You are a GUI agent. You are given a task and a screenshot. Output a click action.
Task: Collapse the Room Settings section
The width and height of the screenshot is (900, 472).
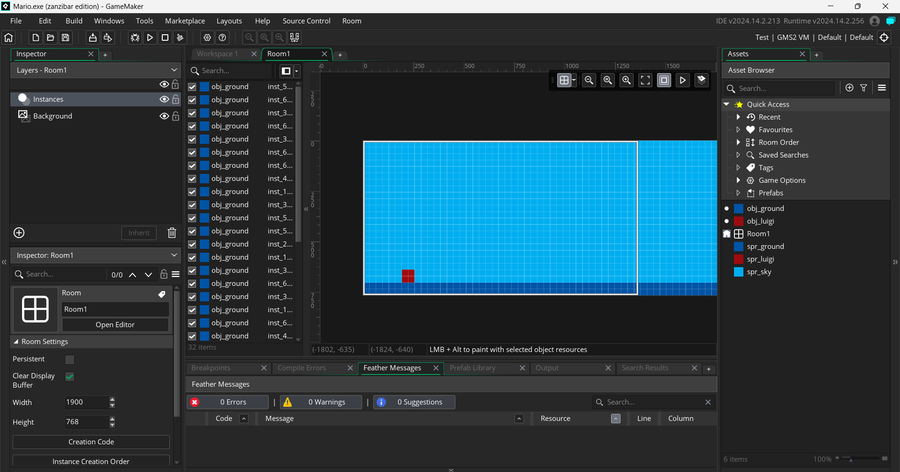pos(16,342)
